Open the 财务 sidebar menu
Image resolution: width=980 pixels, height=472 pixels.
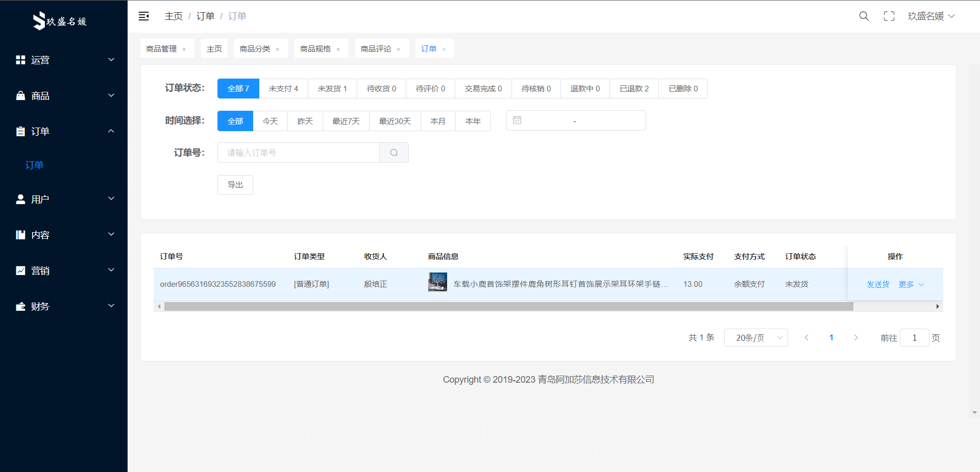click(64, 307)
